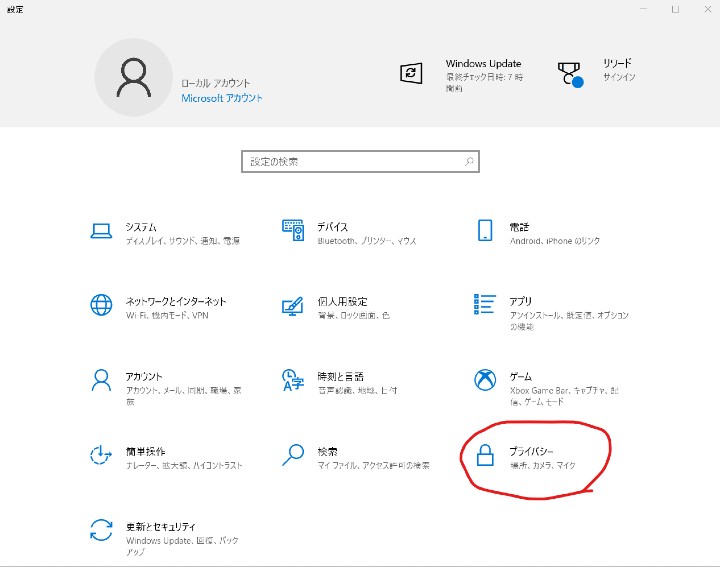
Task: Select the 簡単操作 category title
Action: 146,451
